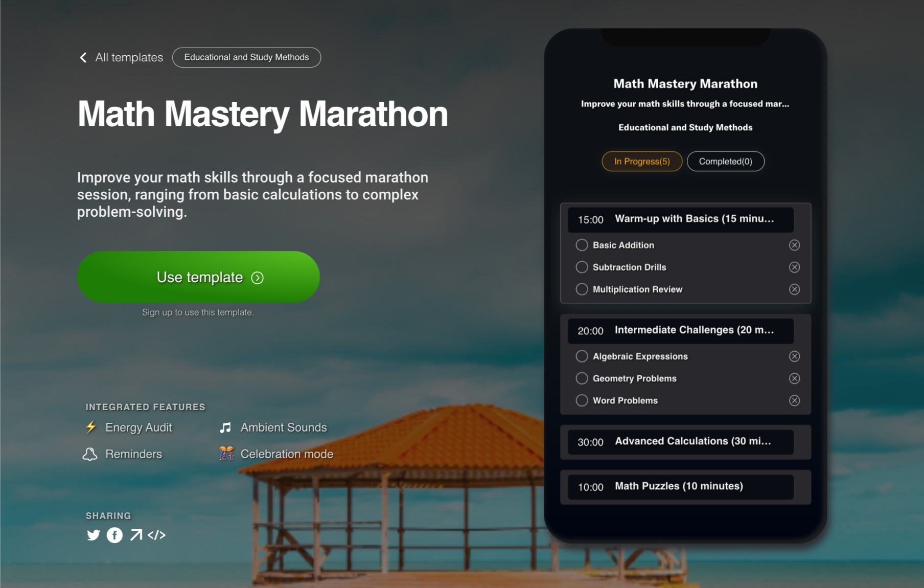Select the In Progress tab

642,161
